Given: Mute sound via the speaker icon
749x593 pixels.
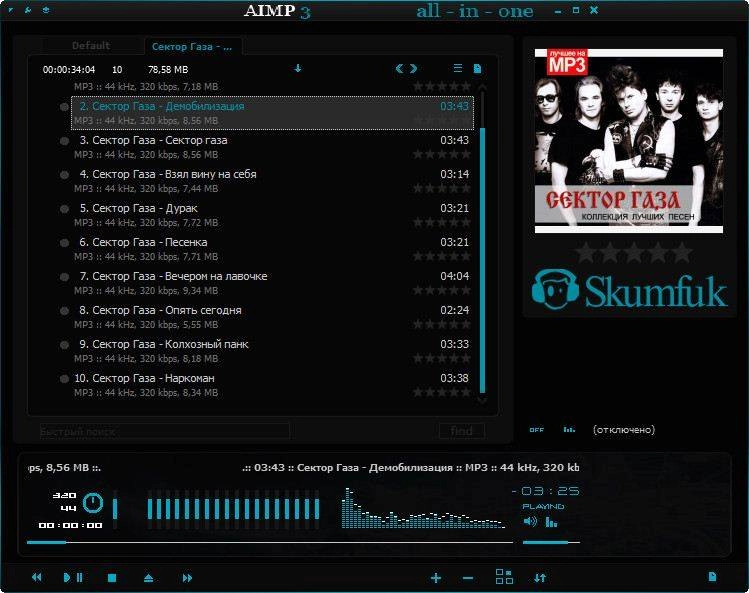Looking at the screenshot, I should click(x=530, y=521).
